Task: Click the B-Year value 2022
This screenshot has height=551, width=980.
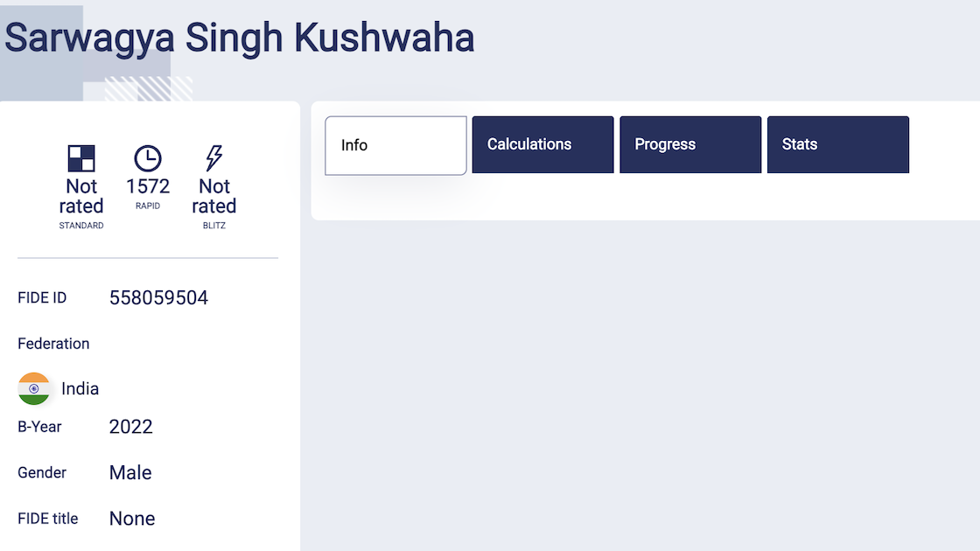Action: pos(131,427)
